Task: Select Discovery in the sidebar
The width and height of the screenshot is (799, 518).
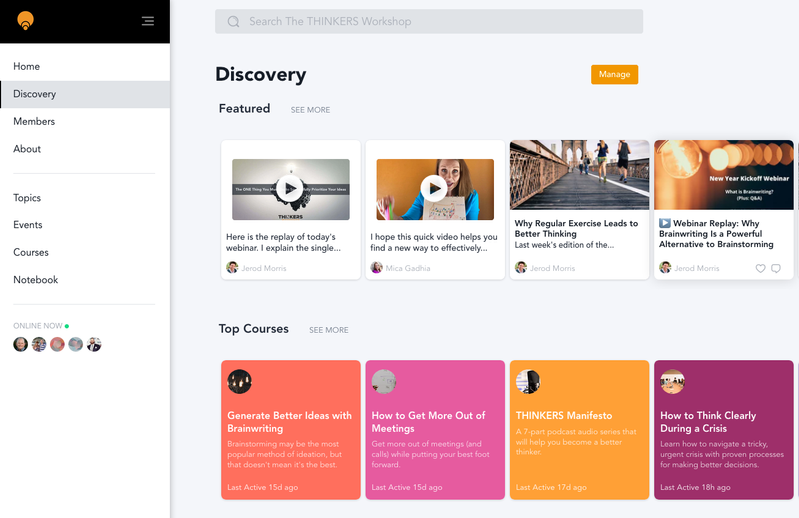Action: (85, 94)
